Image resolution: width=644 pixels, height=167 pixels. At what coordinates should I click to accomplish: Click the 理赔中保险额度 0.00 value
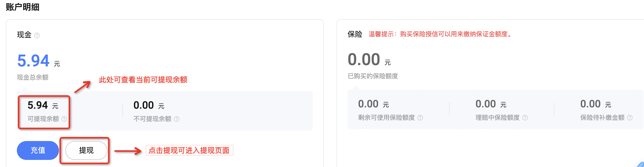491,104
